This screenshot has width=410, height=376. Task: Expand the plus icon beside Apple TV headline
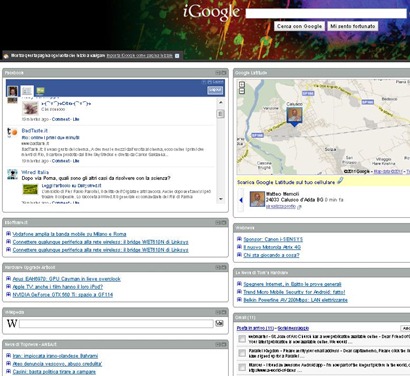[8, 287]
